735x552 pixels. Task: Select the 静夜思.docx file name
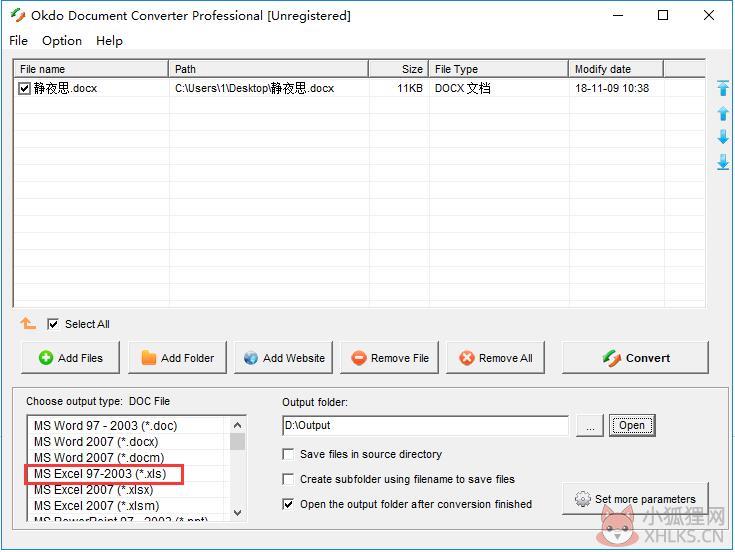point(65,88)
